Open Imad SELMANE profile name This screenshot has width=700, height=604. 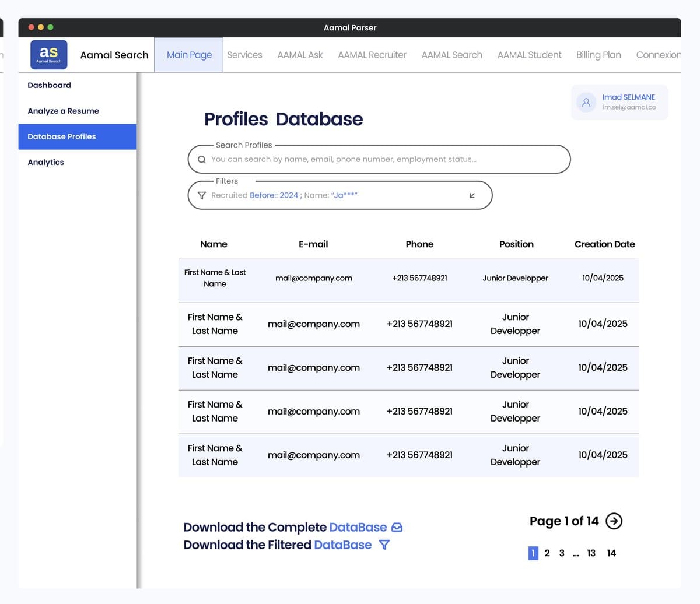tap(629, 97)
